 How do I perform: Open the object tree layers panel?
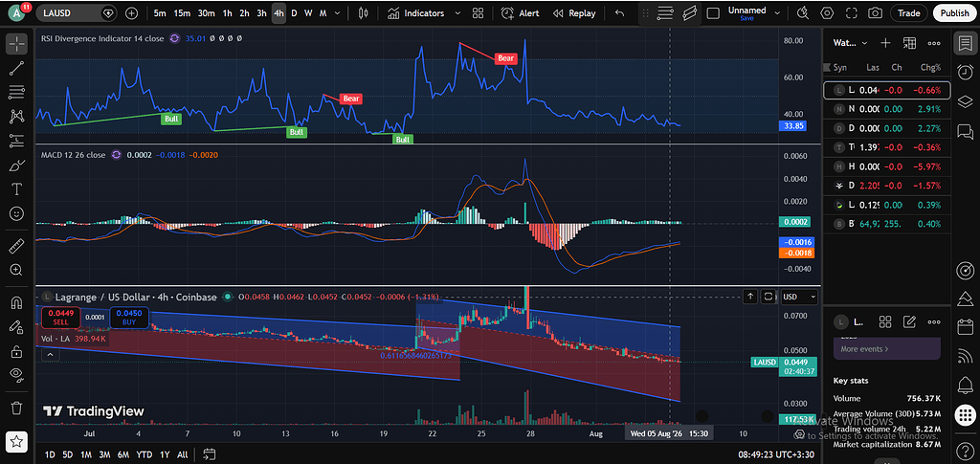tap(965, 101)
